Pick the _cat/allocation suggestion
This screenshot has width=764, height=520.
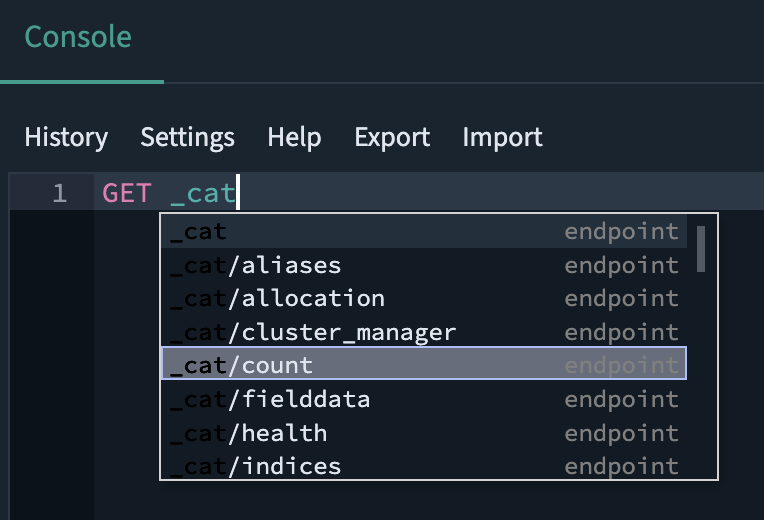pos(424,298)
